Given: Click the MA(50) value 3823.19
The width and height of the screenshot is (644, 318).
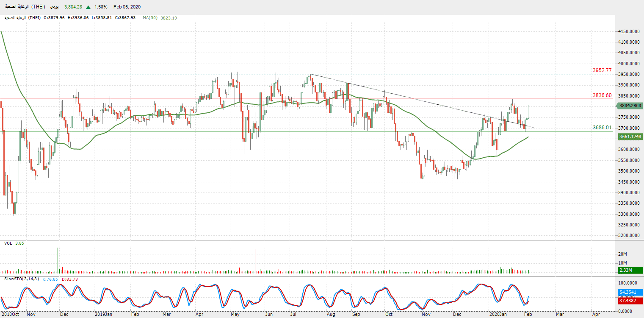Looking at the screenshot, I should (169, 18).
